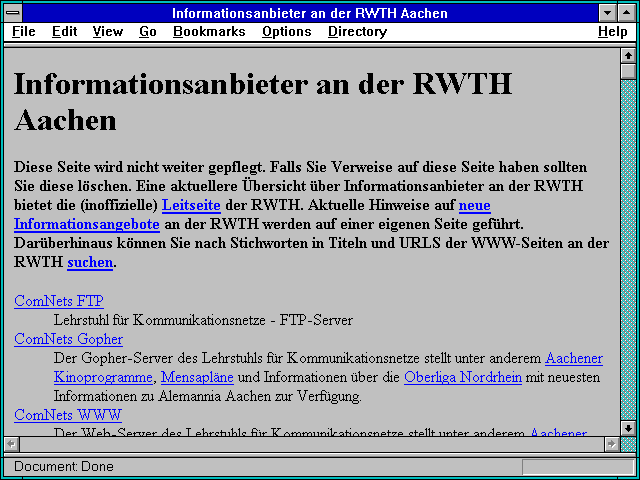Follow the Mensapläne link
The width and height of the screenshot is (640, 480).
[x=197, y=378]
